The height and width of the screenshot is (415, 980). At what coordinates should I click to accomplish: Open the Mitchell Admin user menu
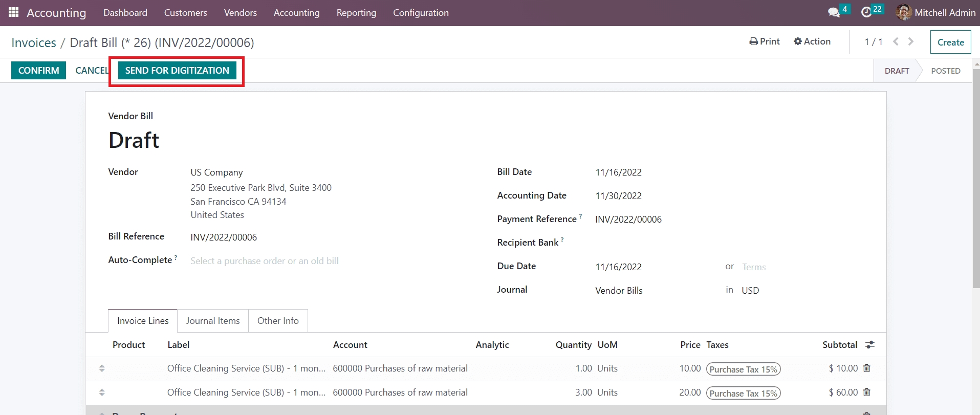pos(935,12)
